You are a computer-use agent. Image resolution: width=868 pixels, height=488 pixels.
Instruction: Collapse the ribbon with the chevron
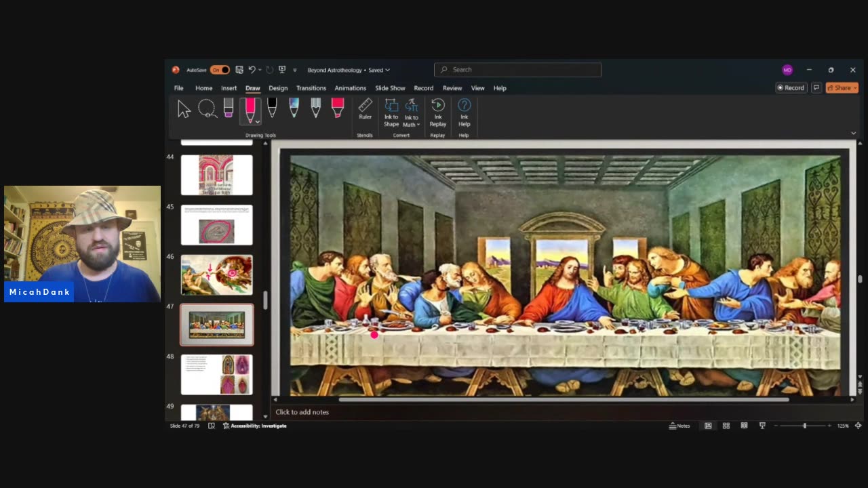pos(853,133)
